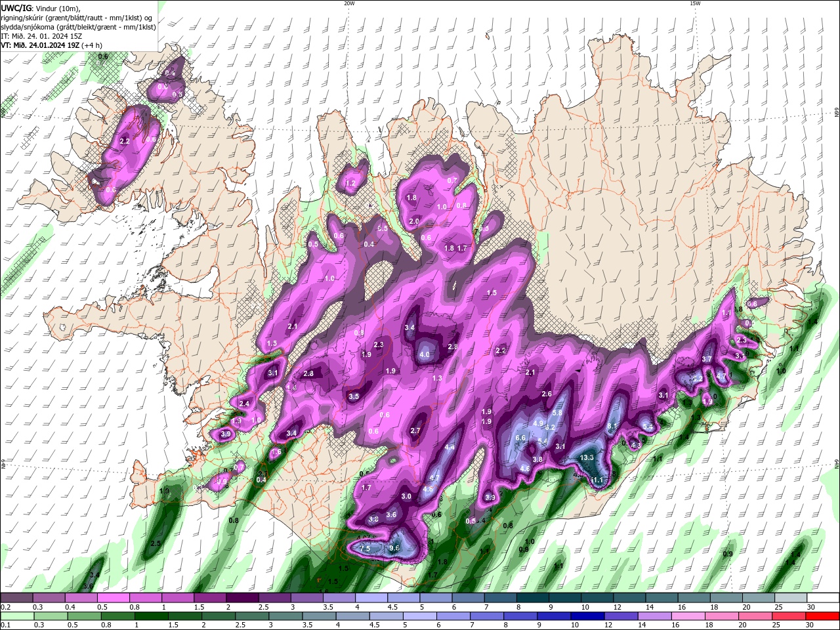Click the 1.2 value in the north

point(350,184)
